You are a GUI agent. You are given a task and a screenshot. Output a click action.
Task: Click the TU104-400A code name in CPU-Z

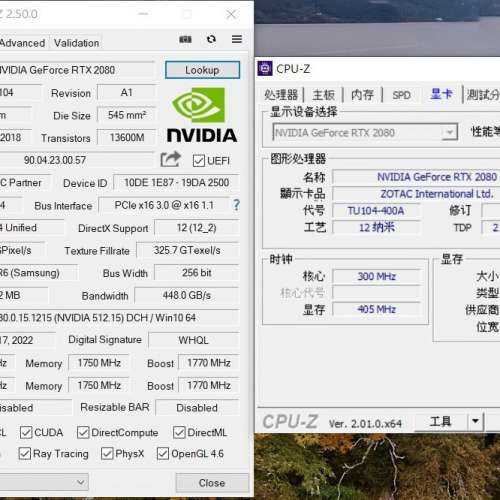(x=376, y=211)
